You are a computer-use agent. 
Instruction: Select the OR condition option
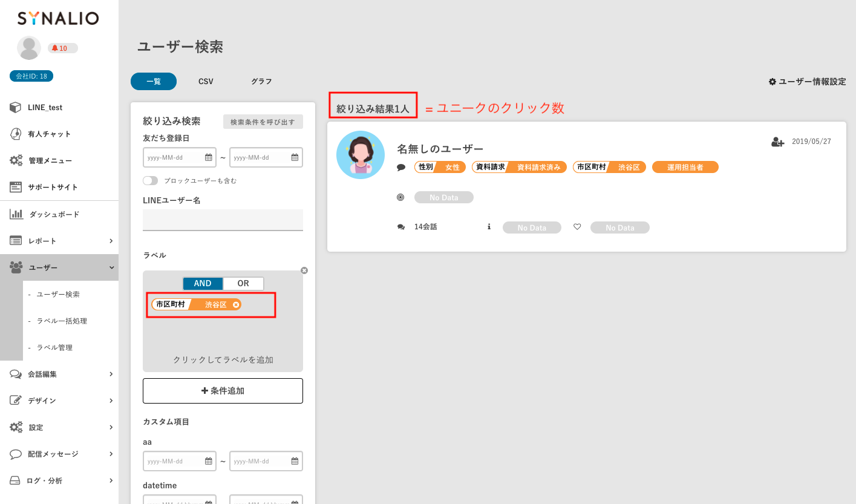click(243, 284)
